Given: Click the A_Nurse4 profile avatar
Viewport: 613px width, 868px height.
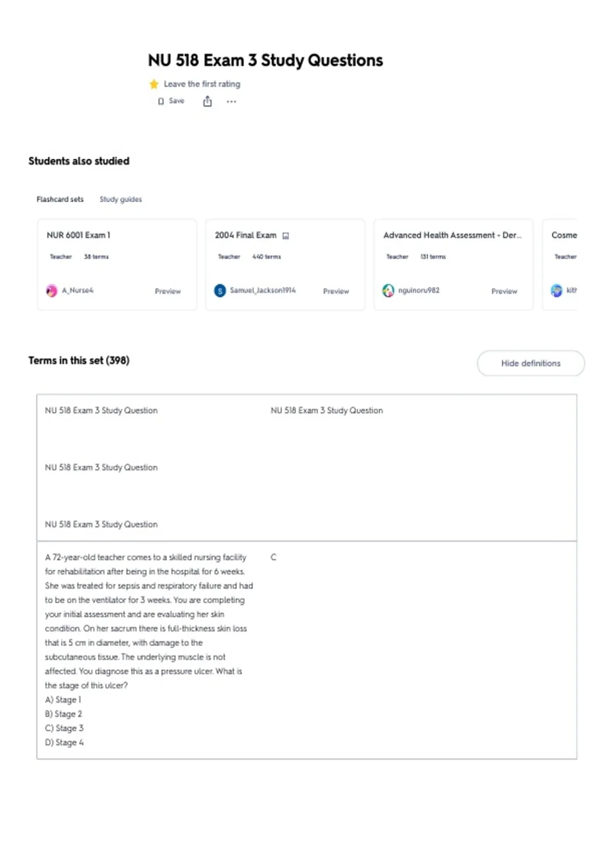Looking at the screenshot, I should click(x=52, y=291).
